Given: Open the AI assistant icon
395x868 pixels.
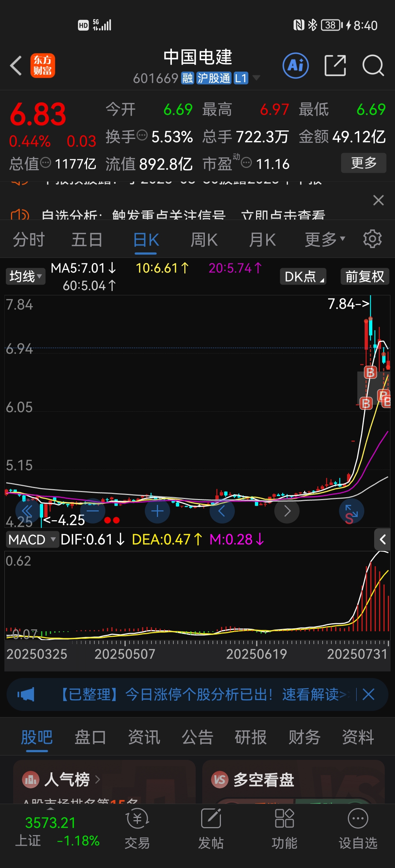Looking at the screenshot, I should coord(296,66).
